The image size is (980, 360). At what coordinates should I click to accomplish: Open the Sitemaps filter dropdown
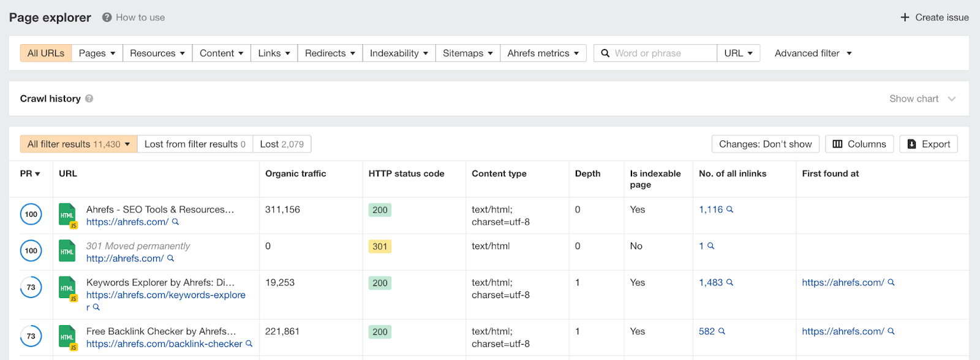point(468,53)
